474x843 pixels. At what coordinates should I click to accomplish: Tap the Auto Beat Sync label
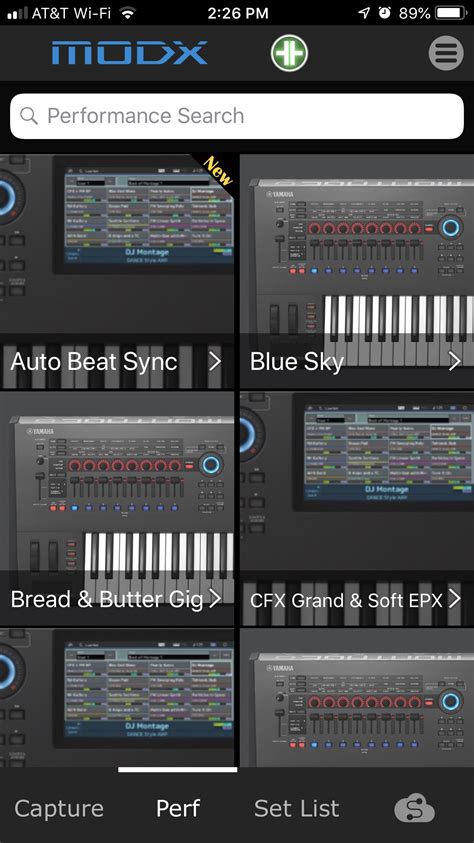pyautogui.click(x=94, y=362)
